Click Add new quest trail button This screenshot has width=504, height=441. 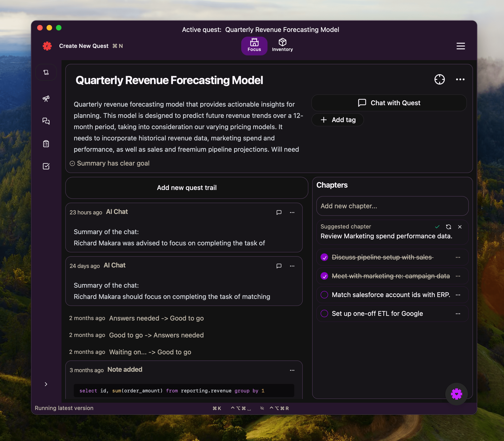[186, 187]
